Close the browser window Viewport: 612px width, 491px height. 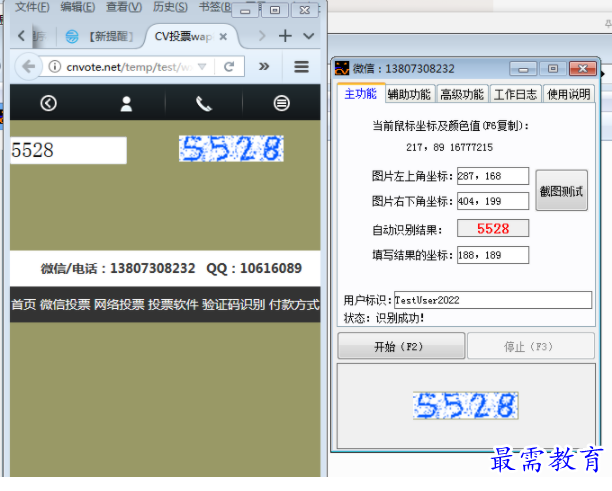pos(305,11)
